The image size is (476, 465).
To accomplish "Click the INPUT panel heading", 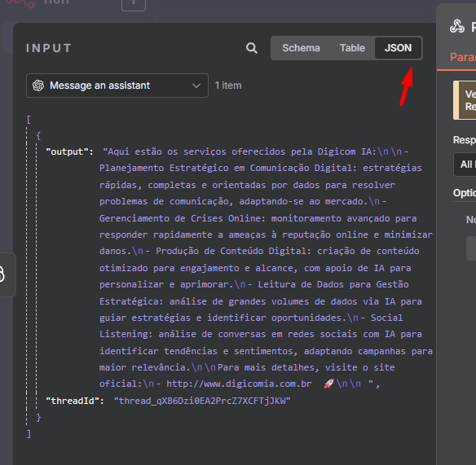I will point(49,48).
